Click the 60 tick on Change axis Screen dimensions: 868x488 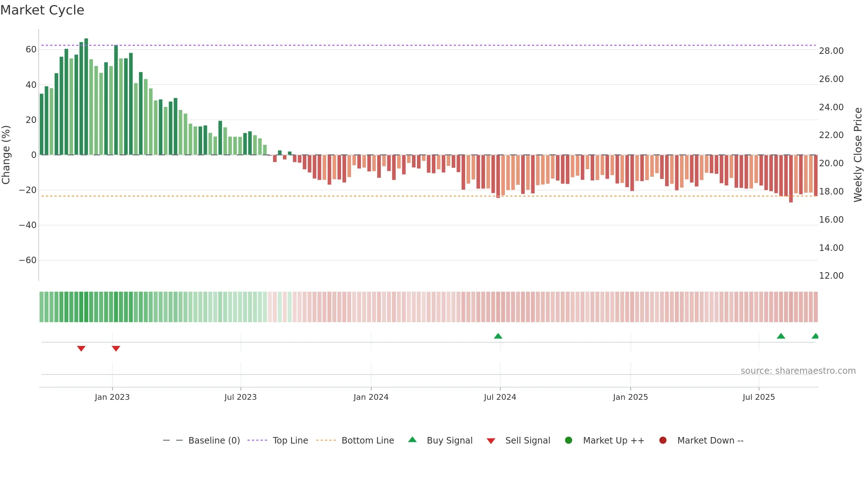click(31, 50)
